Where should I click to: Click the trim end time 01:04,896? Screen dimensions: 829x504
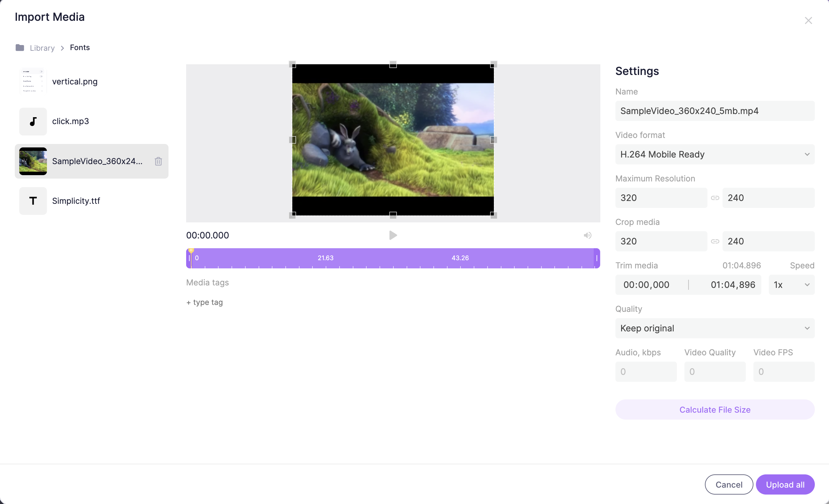(x=733, y=285)
